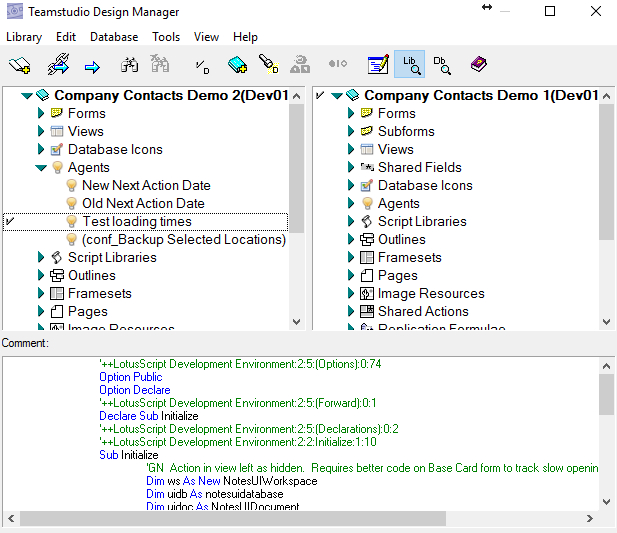This screenshot has height=533, width=617.
Task: Open the Library menu
Action: tap(24, 37)
